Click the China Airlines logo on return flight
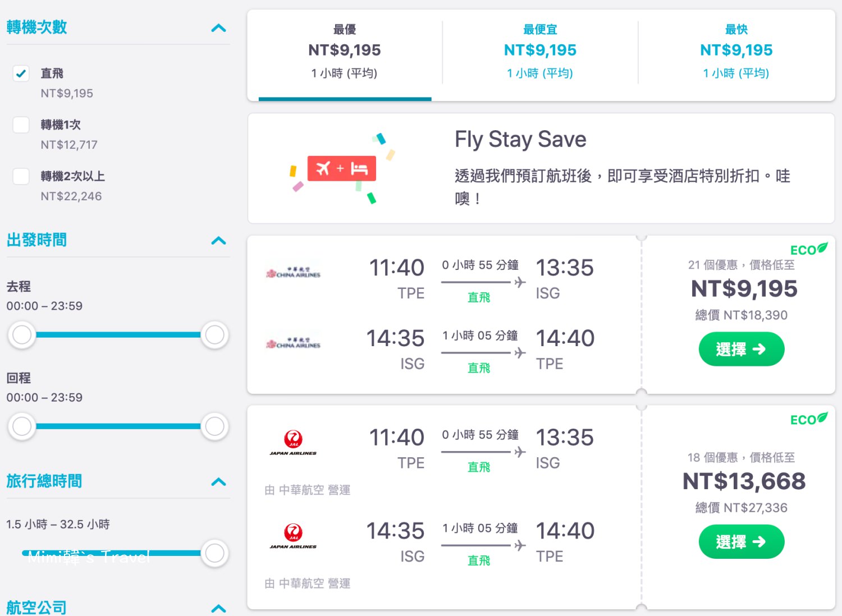842x616 pixels. [x=293, y=343]
